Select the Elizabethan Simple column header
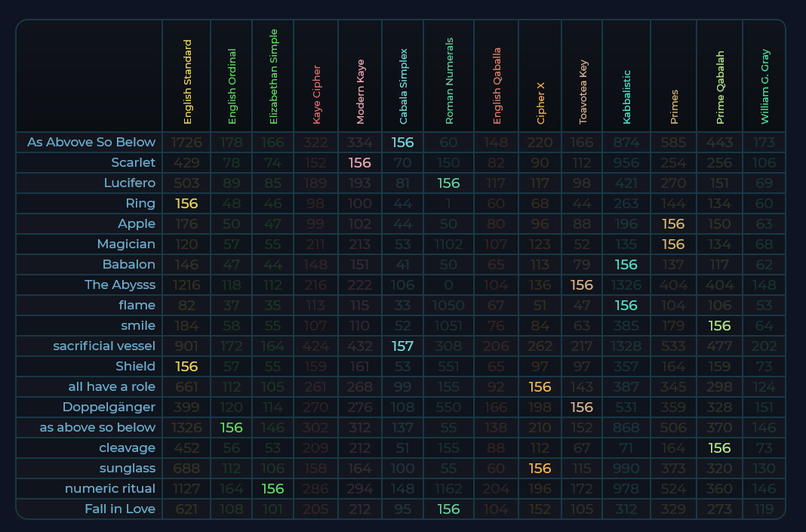This screenshot has width=806, height=532. coord(274,76)
